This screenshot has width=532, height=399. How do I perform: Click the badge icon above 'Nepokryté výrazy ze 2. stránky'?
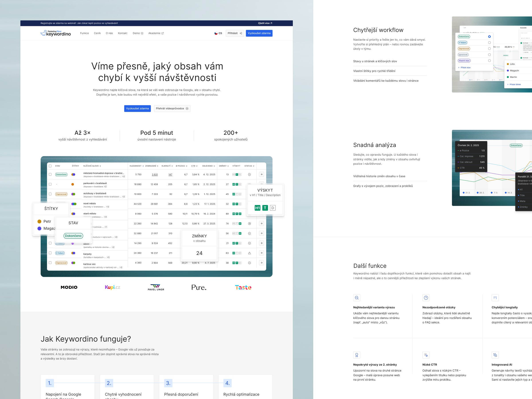click(x=357, y=355)
